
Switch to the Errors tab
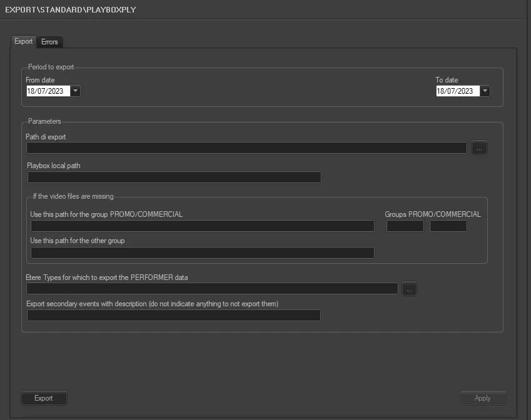tap(49, 42)
